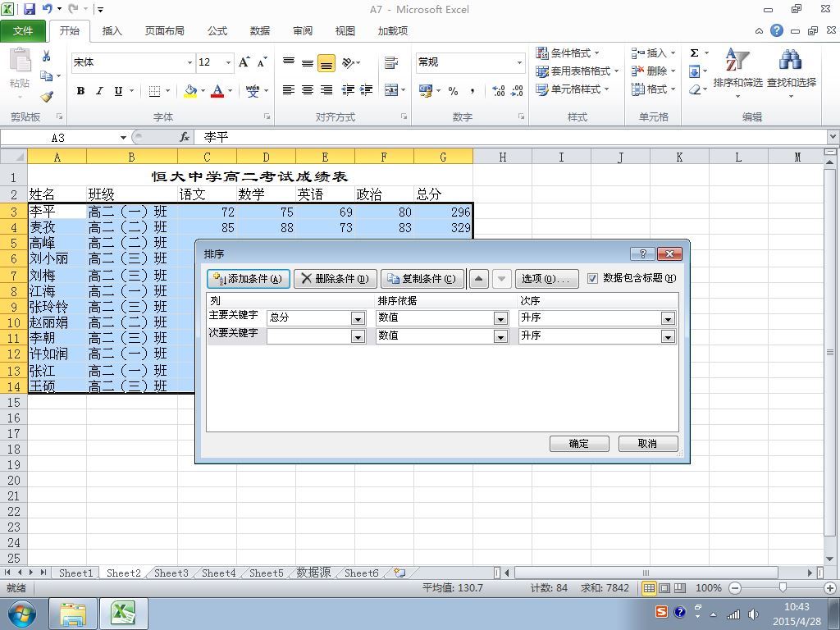
Task: Expand the 条件格式 dropdown
Action: 597,53
